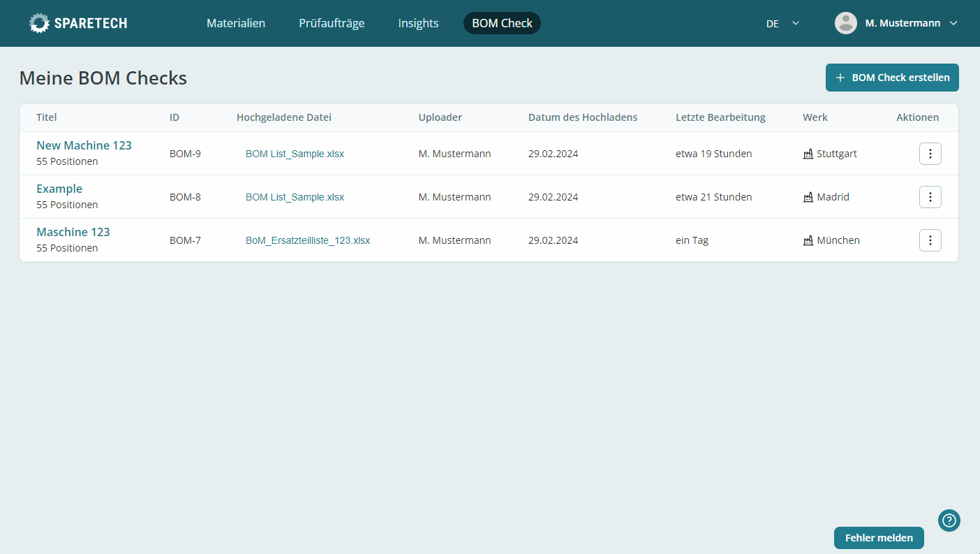Open the Insights tab

pos(417,23)
